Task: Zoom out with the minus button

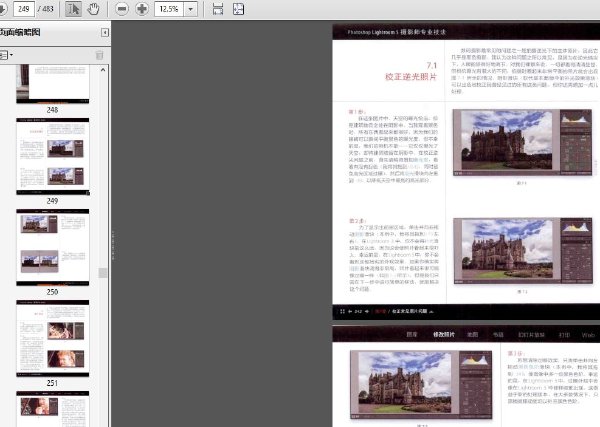Action: coord(122,9)
